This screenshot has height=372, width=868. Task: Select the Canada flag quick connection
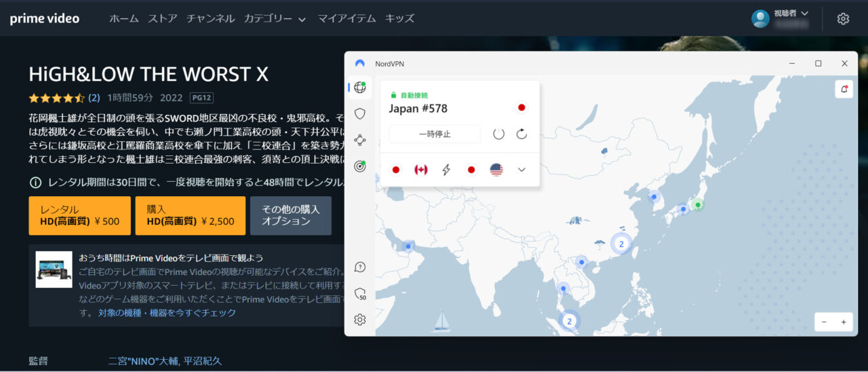(x=420, y=170)
